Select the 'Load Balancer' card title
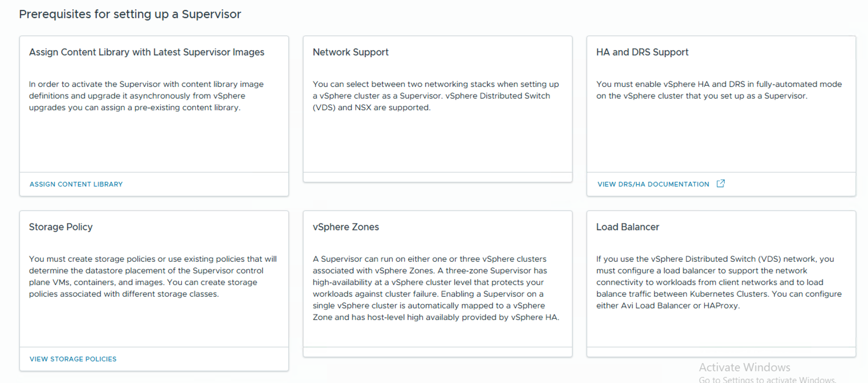This screenshot has width=868, height=383. [628, 227]
